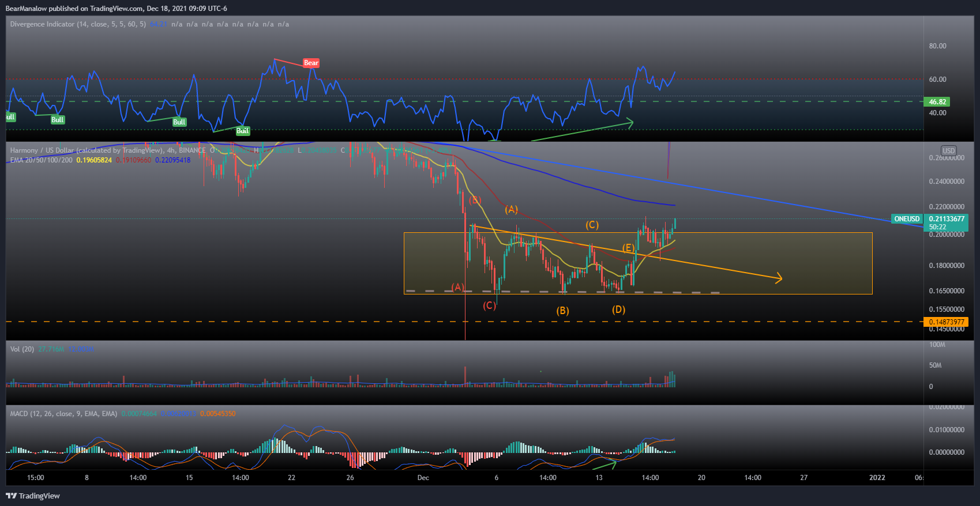Click the volume value 27.716M
Viewport: 980px width, 506px height.
click(x=51, y=349)
